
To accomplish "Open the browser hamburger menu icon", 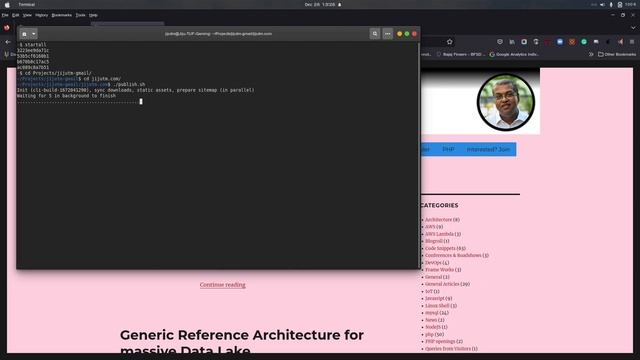I will click(x=632, y=42).
